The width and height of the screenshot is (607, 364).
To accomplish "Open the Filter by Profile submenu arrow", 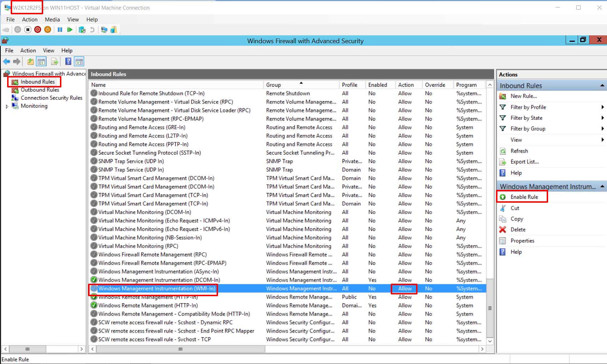I will pos(602,107).
